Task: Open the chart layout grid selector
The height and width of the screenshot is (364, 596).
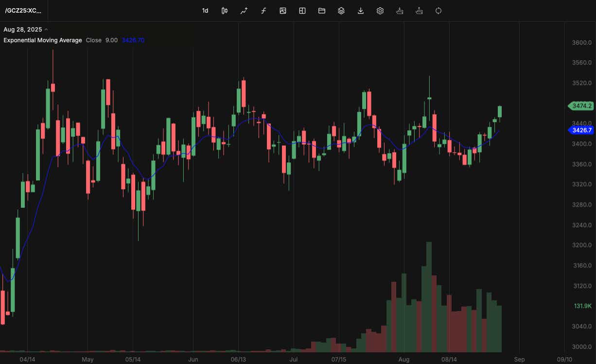Action: point(302,11)
